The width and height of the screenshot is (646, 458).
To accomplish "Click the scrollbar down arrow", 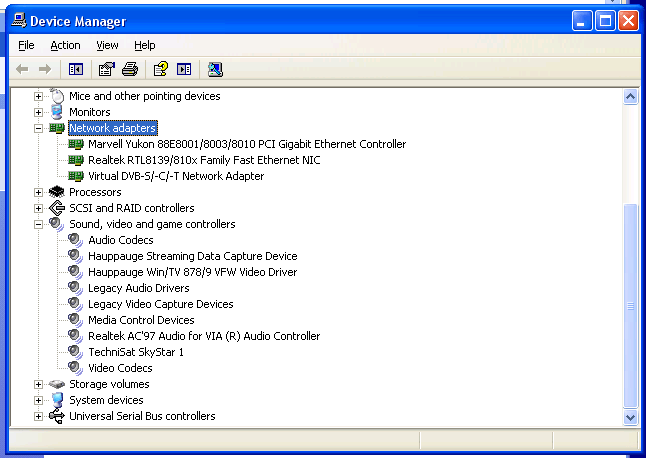I will [x=630, y=417].
